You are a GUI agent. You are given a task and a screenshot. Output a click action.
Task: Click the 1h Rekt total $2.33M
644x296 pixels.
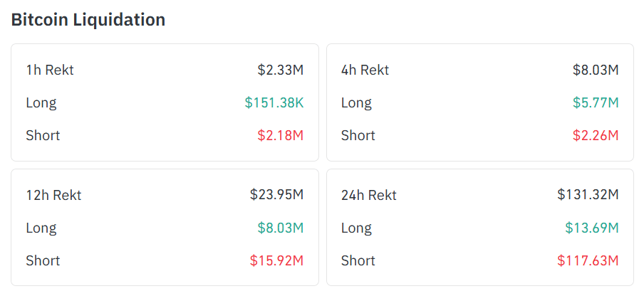point(281,70)
